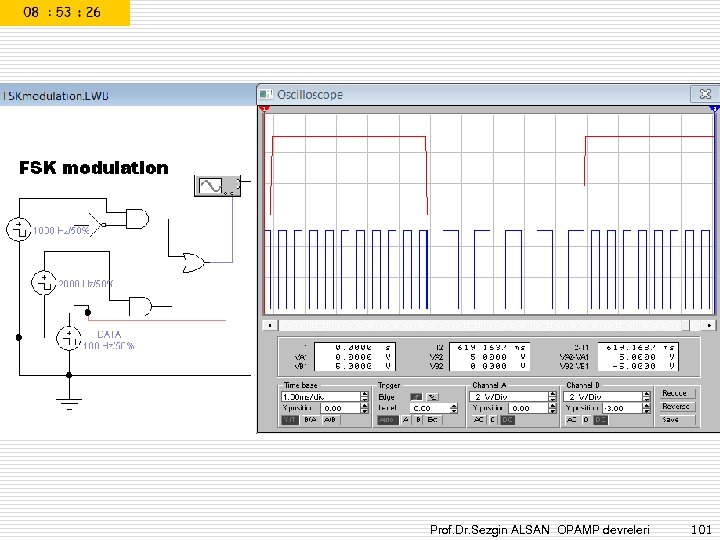Select the 1000 Hz clock source symbol

coord(20,230)
